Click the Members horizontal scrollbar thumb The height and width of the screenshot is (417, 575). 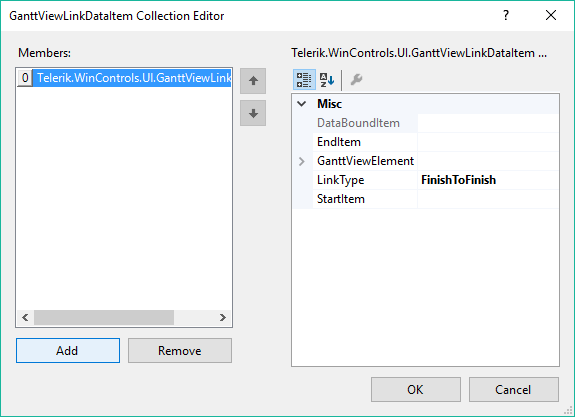click(x=104, y=318)
